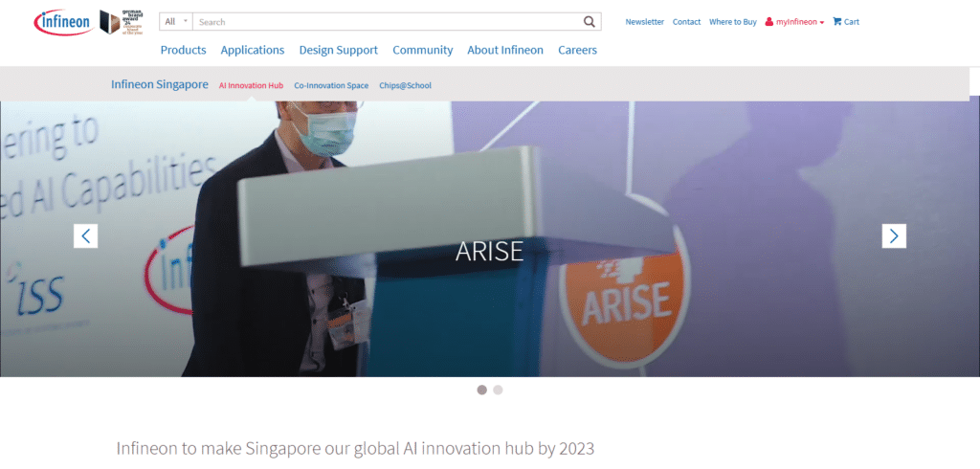
Task: Click the Infineon logo
Action: point(64,22)
